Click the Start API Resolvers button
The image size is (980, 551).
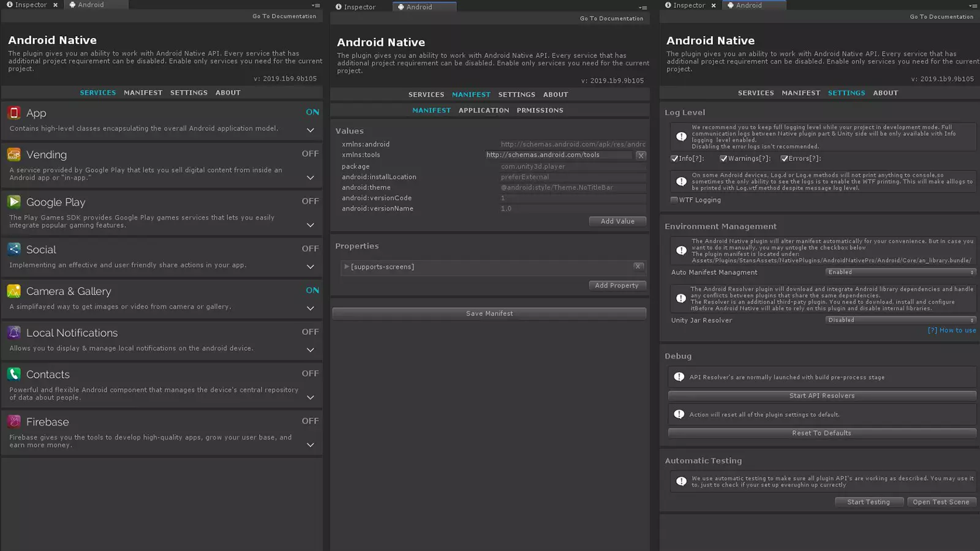click(822, 396)
